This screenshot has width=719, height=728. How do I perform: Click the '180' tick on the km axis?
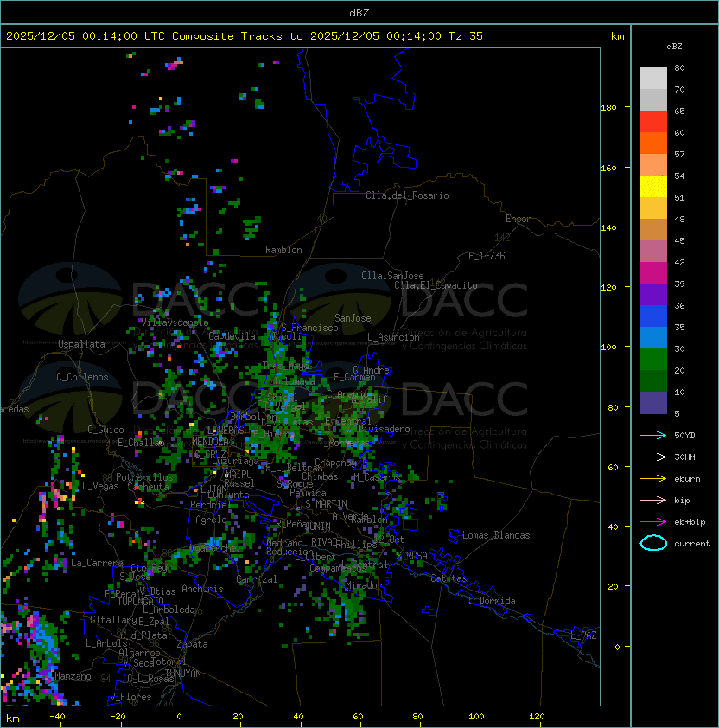[x=608, y=108]
